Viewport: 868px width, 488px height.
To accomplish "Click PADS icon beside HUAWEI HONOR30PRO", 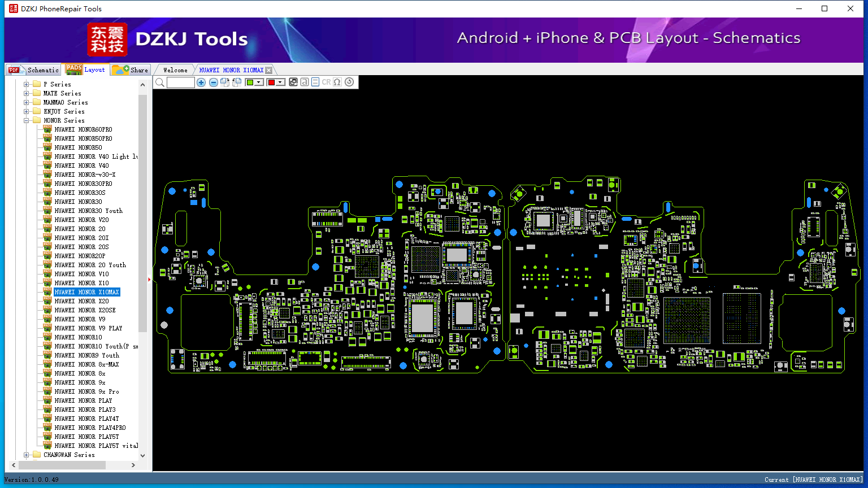I will [x=47, y=184].
